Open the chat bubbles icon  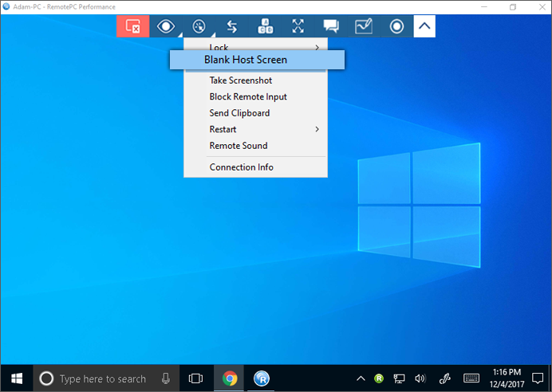[x=331, y=26]
